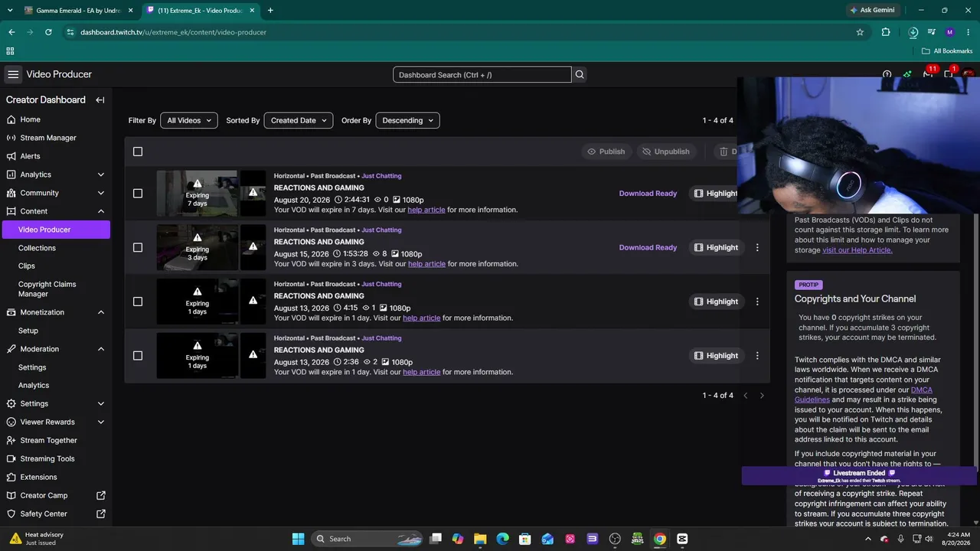Highlight the 4:15 broadcast
The height and width of the screenshot is (551, 980).
coord(716,302)
